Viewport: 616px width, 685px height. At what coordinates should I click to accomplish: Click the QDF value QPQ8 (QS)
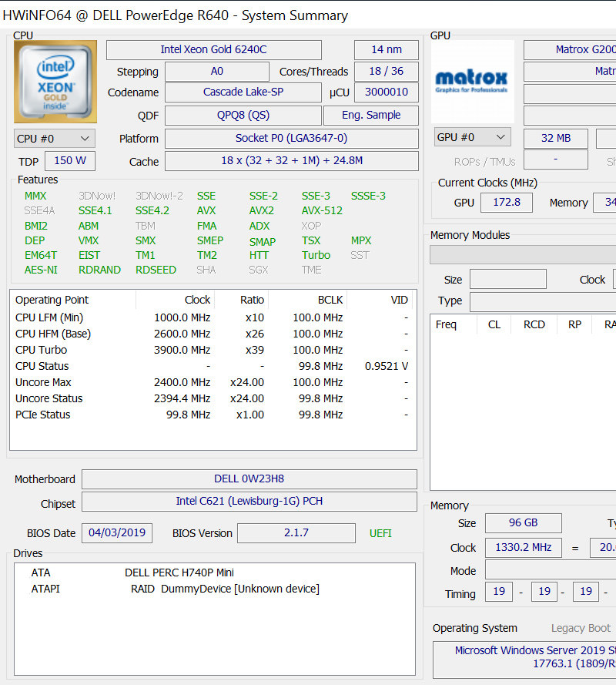click(x=243, y=116)
